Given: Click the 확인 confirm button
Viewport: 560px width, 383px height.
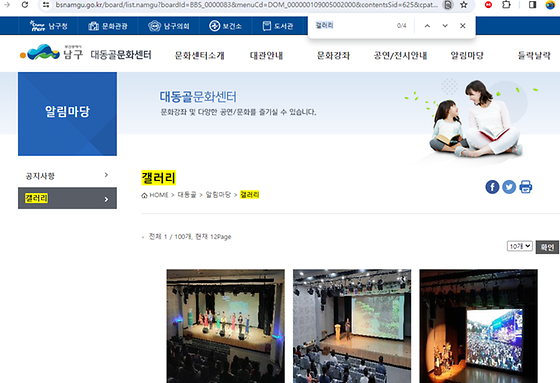Looking at the screenshot, I should (x=547, y=247).
